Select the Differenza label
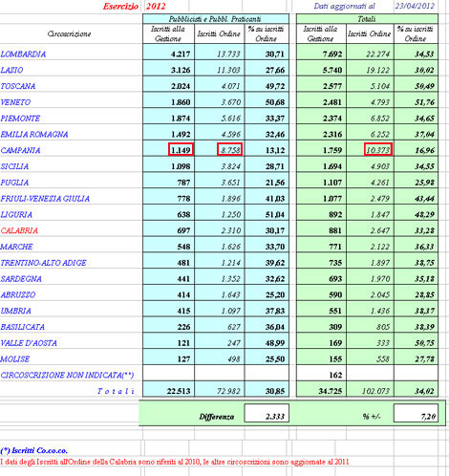Image resolution: width=449 pixels, height=476 pixels. [x=217, y=417]
